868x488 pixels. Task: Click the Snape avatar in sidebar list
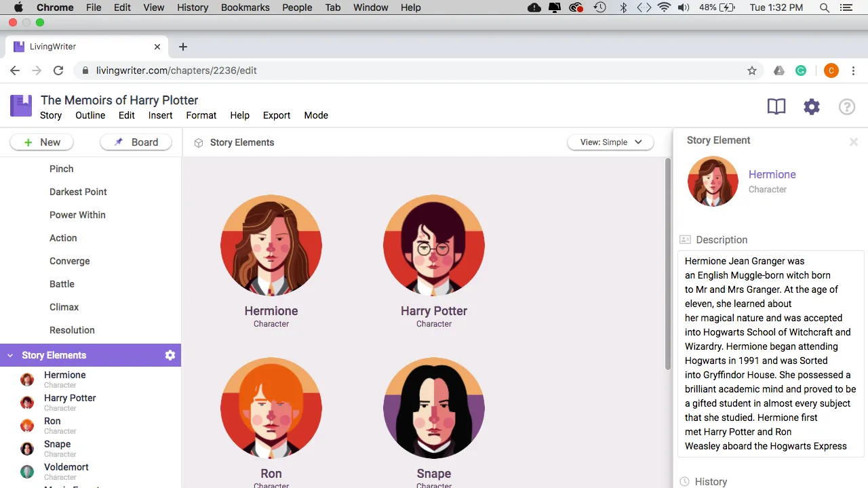[27, 449]
